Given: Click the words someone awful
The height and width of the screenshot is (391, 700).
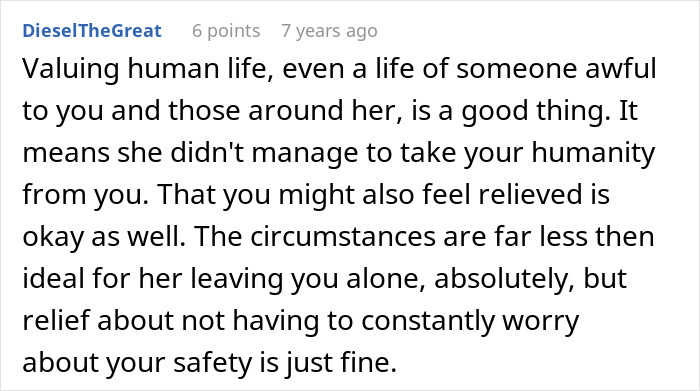Looking at the screenshot, I should point(556,69).
